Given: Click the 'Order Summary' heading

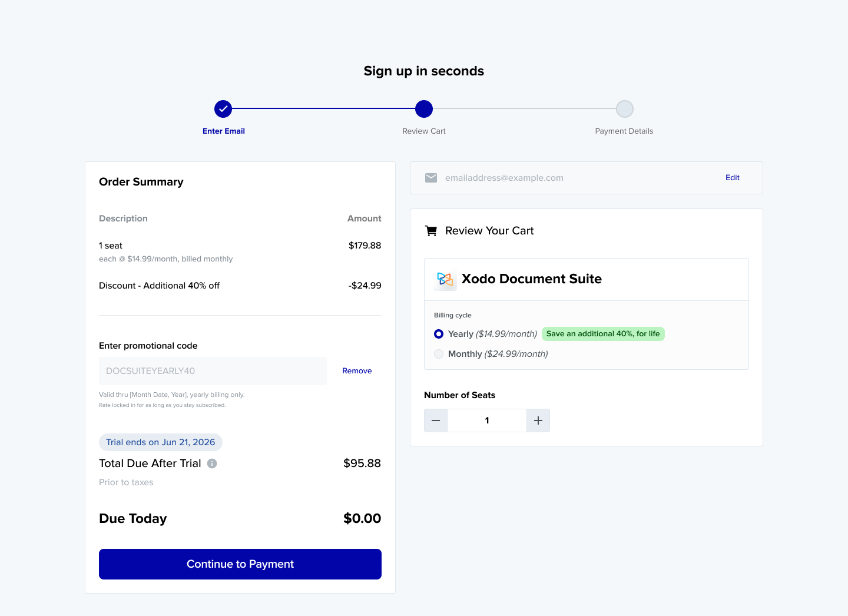Looking at the screenshot, I should coord(141,182).
